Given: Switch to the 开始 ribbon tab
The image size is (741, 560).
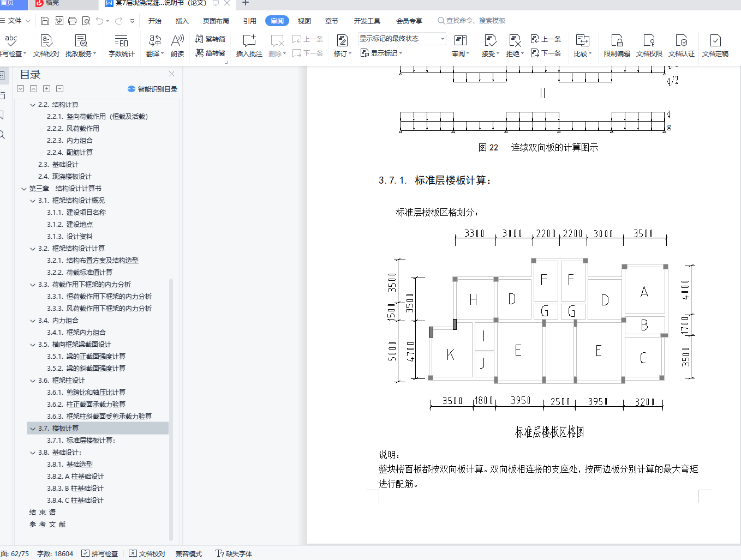Looking at the screenshot, I should (x=155, y=21).
